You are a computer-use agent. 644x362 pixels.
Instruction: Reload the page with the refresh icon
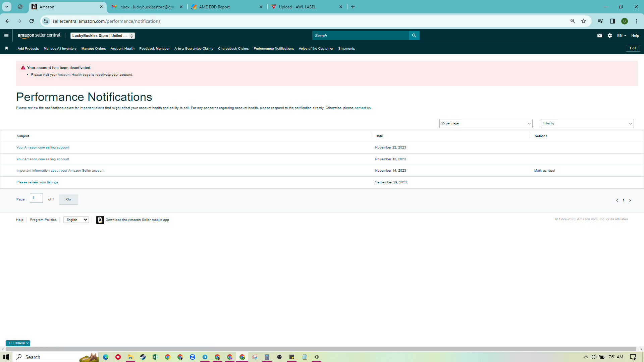32,21
